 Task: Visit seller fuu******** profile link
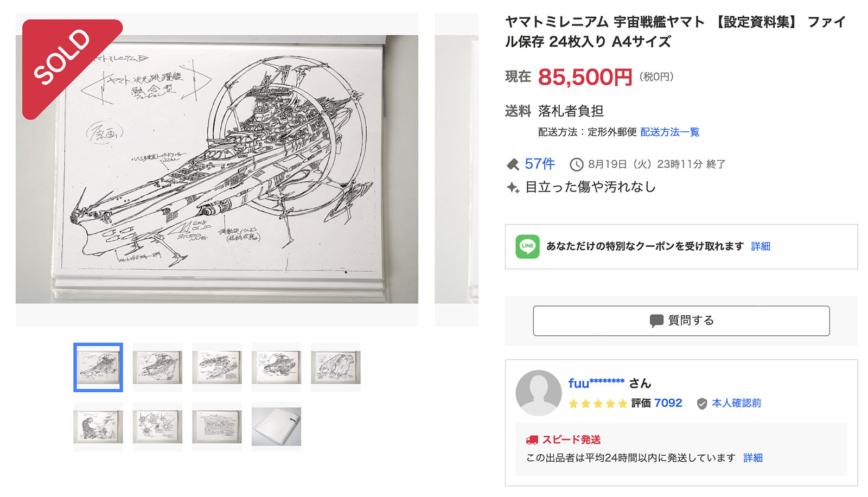[x=596, y=384]
